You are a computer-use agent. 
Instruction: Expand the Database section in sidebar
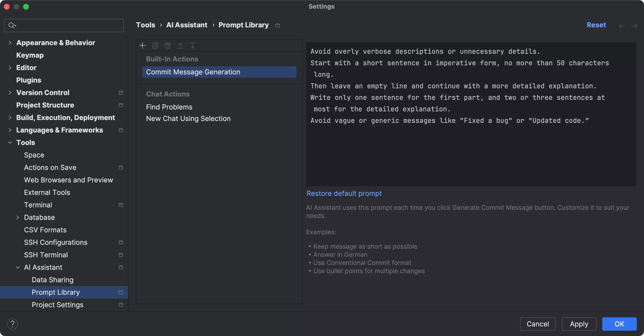tap(17, 217)
